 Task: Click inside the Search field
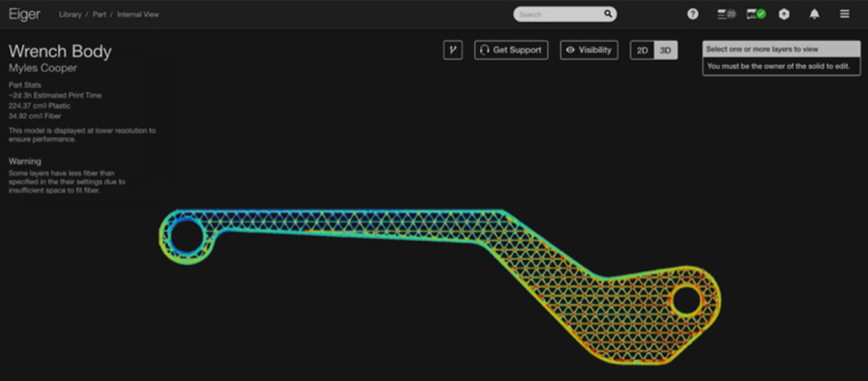coord(559,13)
